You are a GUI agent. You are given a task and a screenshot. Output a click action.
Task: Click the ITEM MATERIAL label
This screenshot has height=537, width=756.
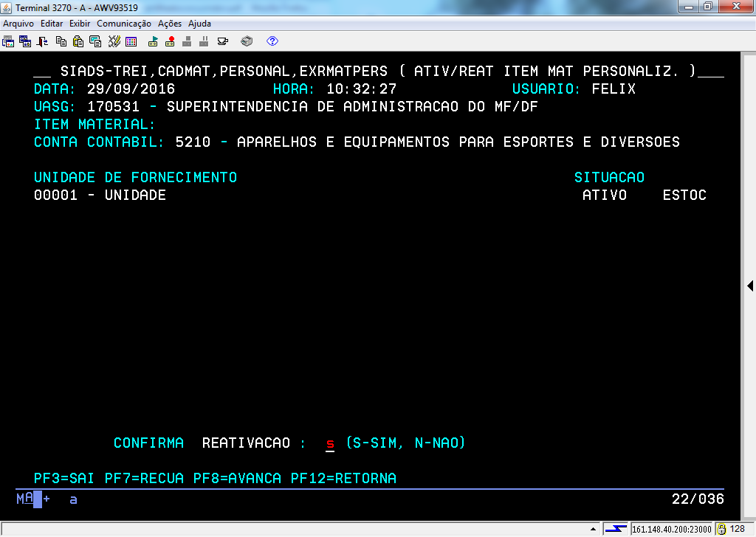[x=94, y=124]
